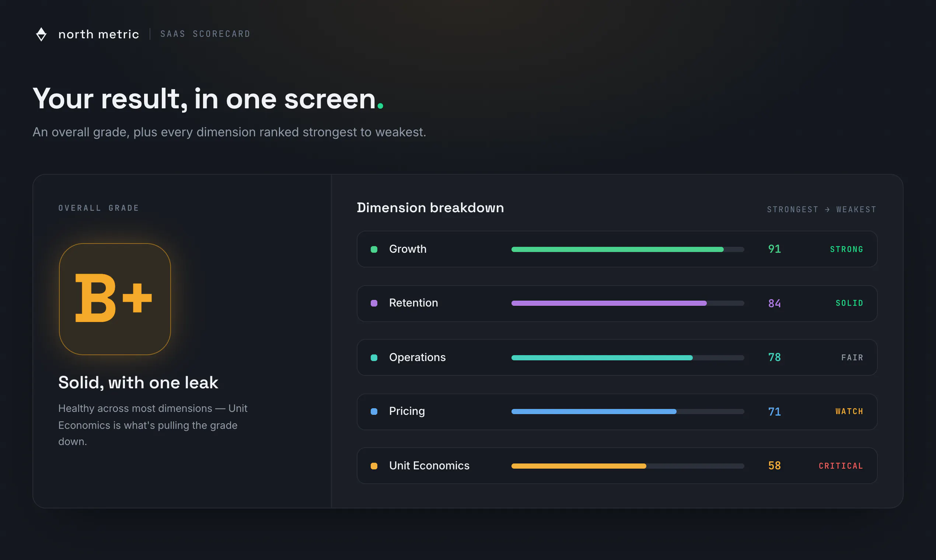Viewport: 936px width, 560px height.
Task: Click the OVERALL GRADE label
Action: [x=99, y=208]
